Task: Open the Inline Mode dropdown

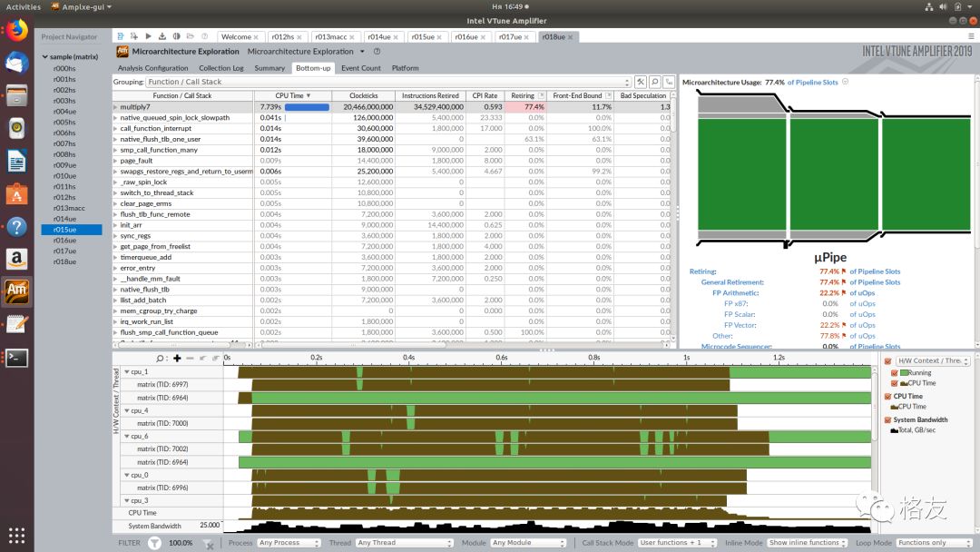Action: point(807,543)
